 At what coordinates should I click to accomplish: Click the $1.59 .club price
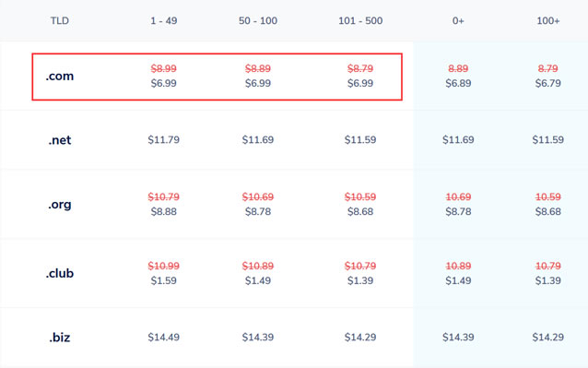tap(164, 280)
